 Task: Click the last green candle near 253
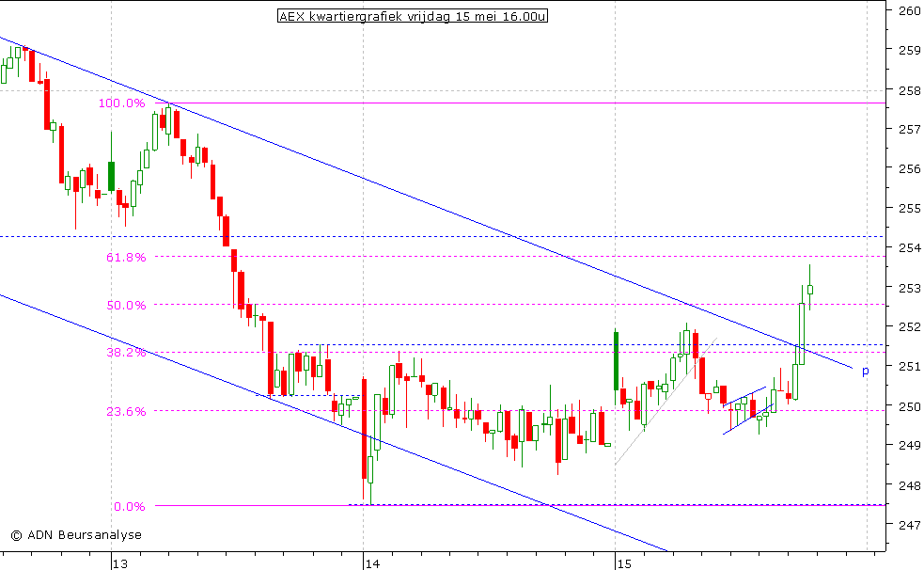click(810, 290)
